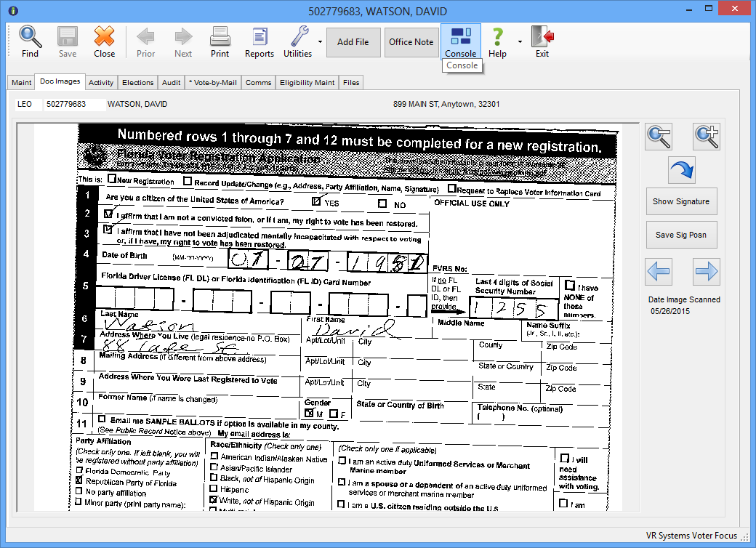756x548 pixels.
Task: Open the Console panel
Action: pyautogui.click(x=460, y=41)
